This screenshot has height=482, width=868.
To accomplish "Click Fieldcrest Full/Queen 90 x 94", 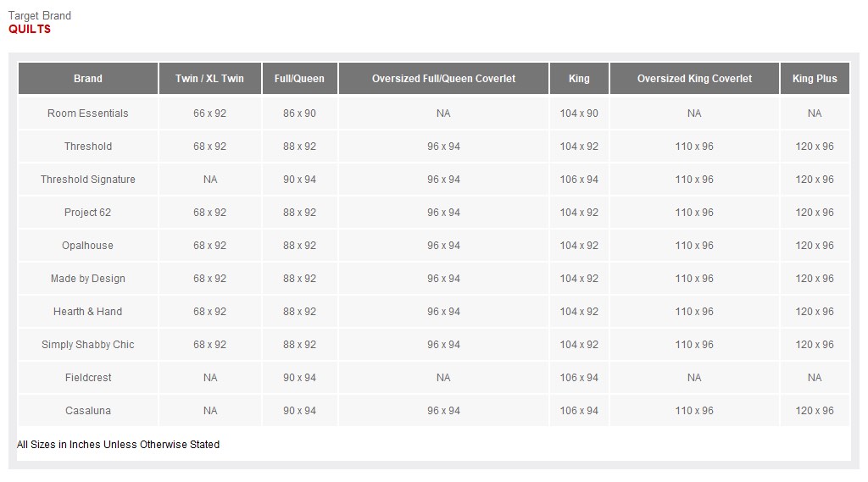I will (x=299, y=378).
